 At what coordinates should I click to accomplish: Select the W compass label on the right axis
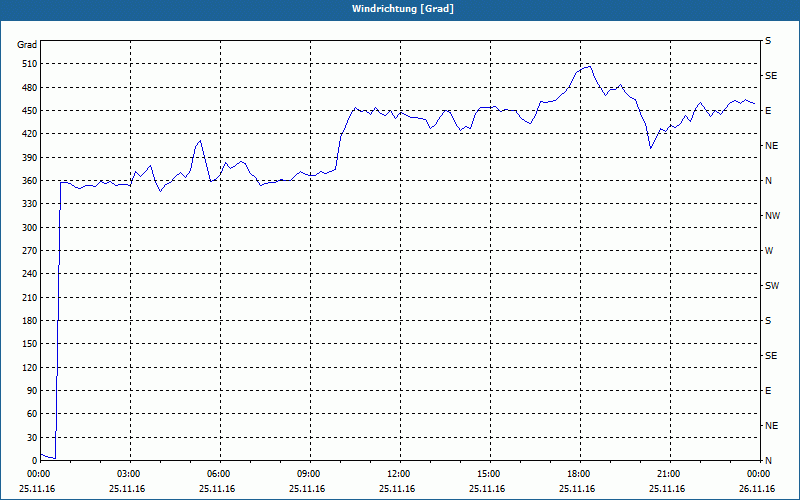click(x=769, y=251)
